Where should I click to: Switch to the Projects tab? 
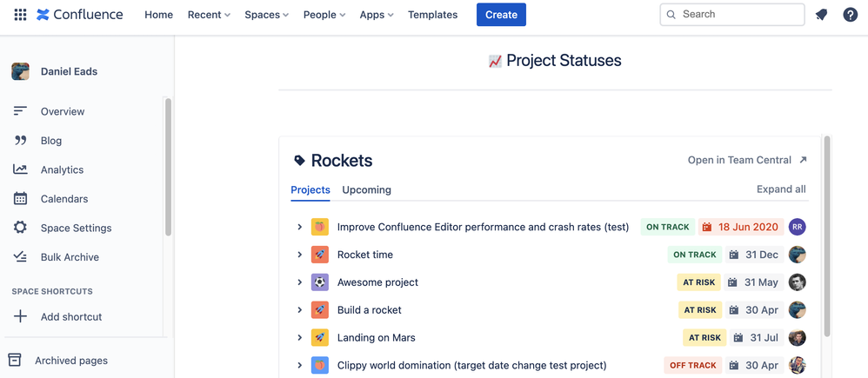tap(310, 189)
